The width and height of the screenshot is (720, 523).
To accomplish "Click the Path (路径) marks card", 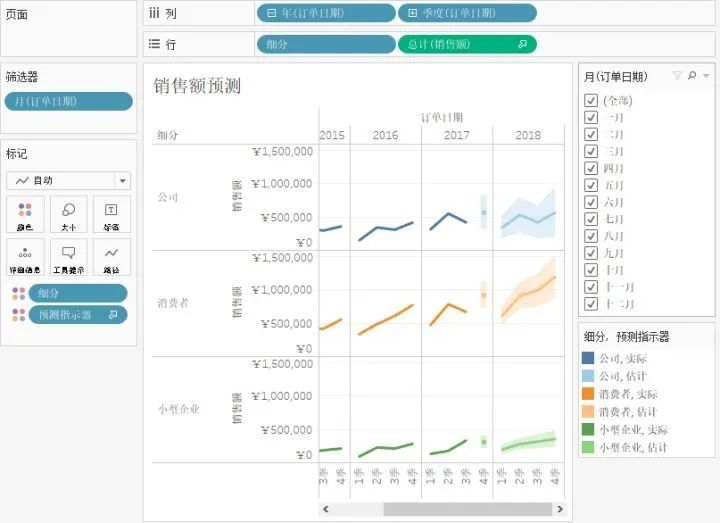I will point(112,257).
